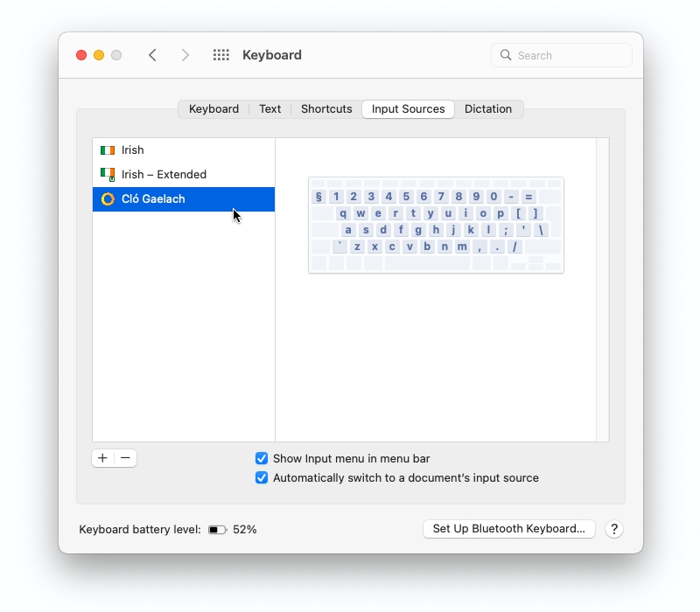Click the Cló Gaelach keyboard layout preview
This screenshot has height=612, width=700.
coord(435,225)
